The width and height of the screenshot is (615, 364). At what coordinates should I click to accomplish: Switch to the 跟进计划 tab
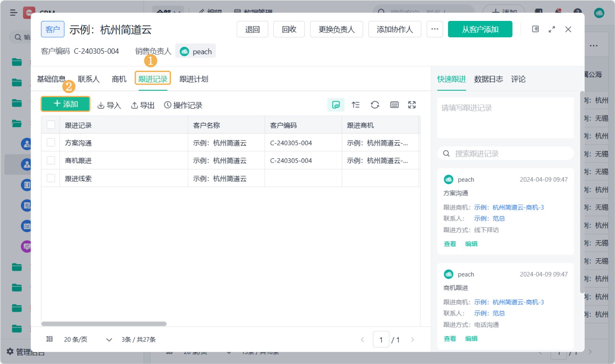coord(194,79)
